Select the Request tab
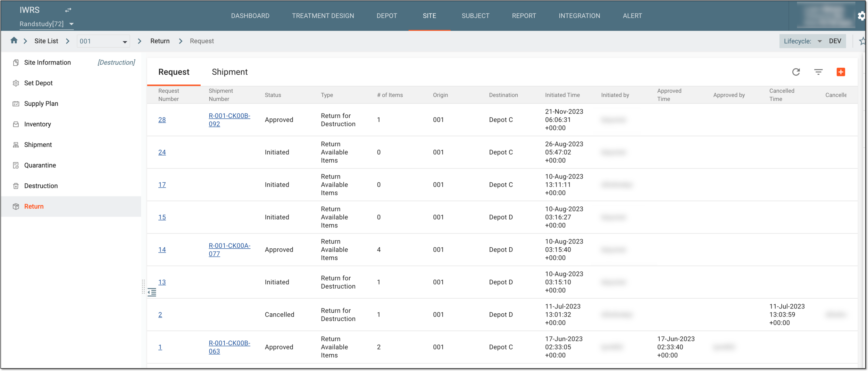Screen dimensions: 868x371 click(x=174, y=72)
